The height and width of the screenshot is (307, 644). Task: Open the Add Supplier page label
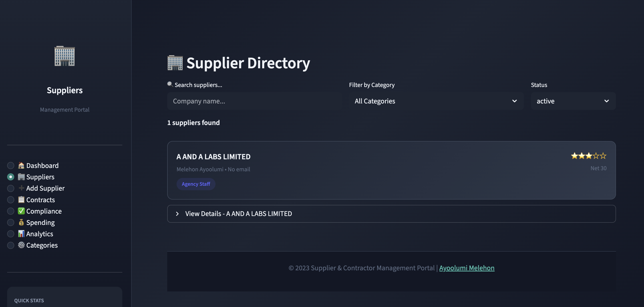click(45, 188)
